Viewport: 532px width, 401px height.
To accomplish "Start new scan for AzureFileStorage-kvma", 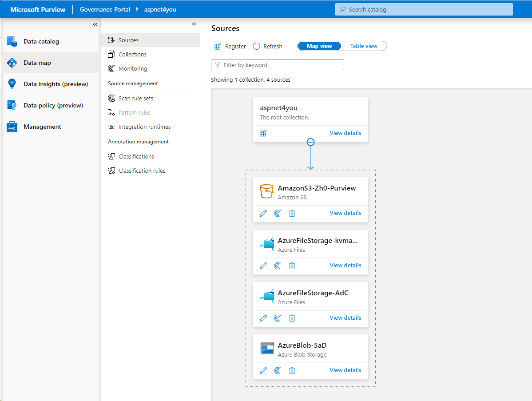I will 278,266.
